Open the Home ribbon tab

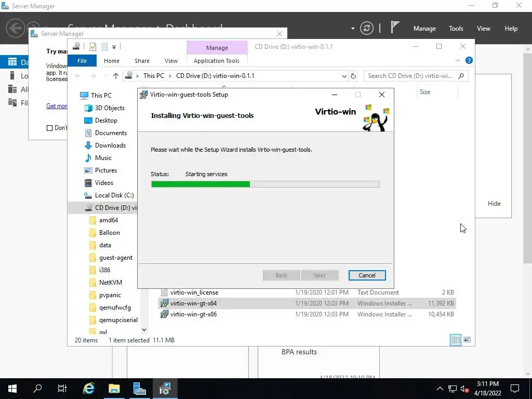pyautogui.click(x=112, y=61)
